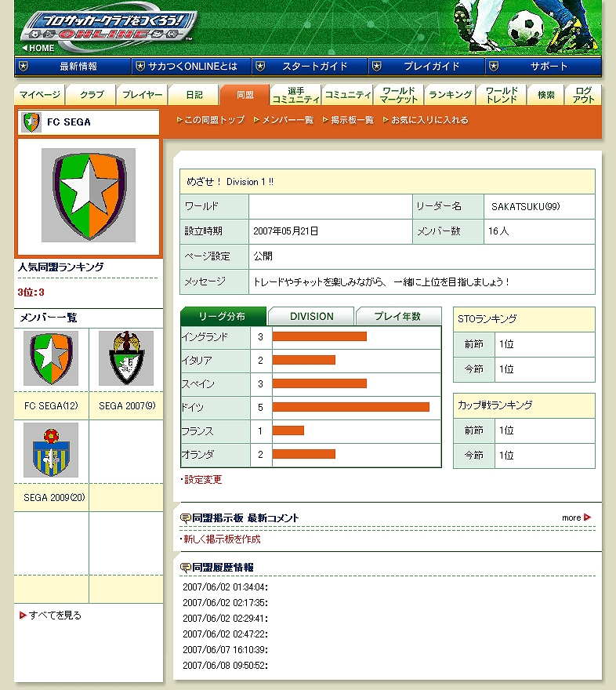Click the ドイツ orange distribution bar
The width and height of the screenshot is (616, 690).
350,407
